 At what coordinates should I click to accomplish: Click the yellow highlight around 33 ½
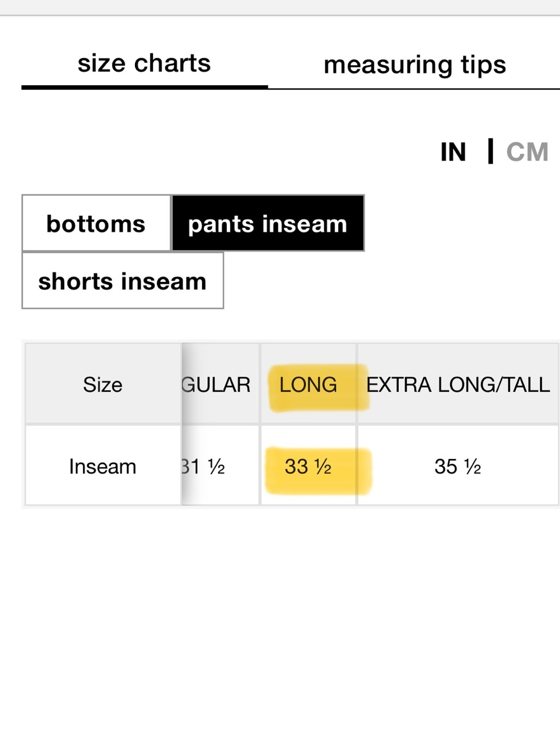tap(318, 471)
